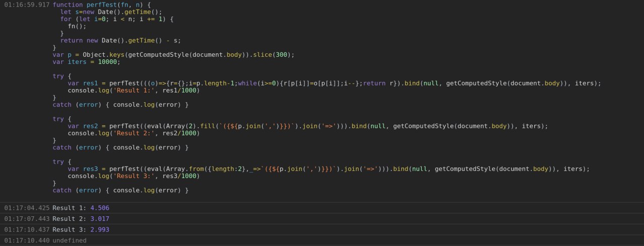Select the 'var iters = 10000;' line
This screenshot has height=246, width=644.
[x=87, y=62]
